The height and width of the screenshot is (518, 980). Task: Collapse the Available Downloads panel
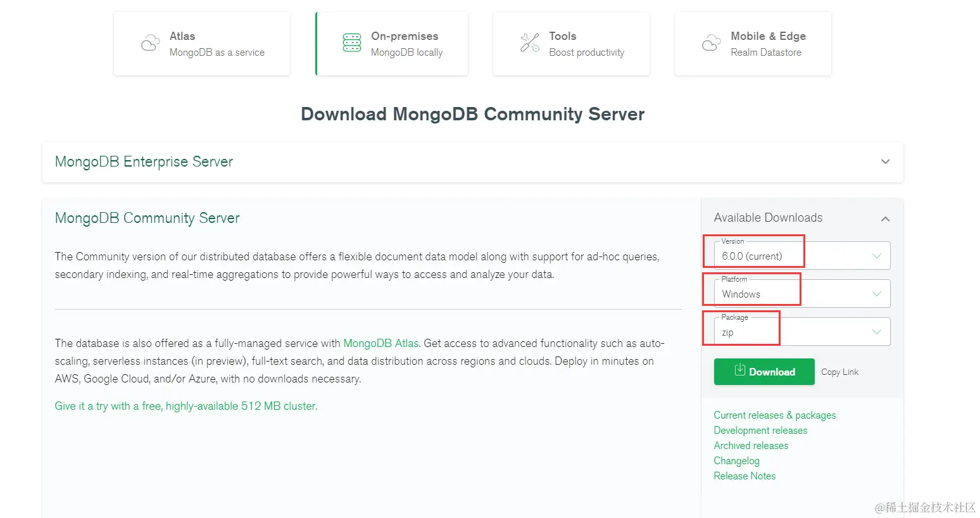885,218
